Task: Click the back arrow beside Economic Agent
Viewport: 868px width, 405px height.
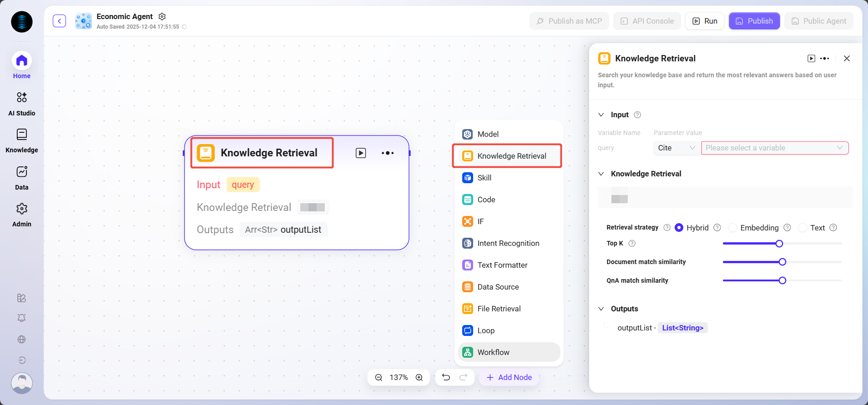Action: (59, 21)
